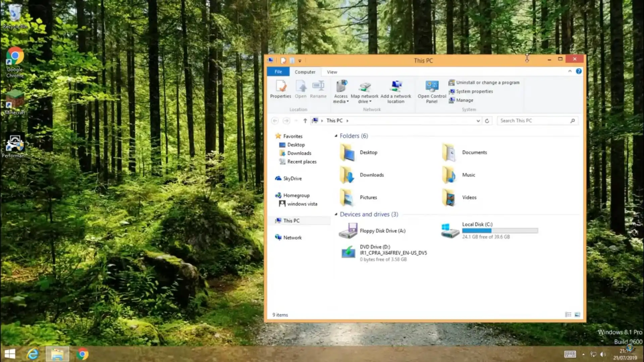Image resolution: width=644 pixels, height=362 pixels.
Task: Click the up one level arrow
Action: (305, 121)
